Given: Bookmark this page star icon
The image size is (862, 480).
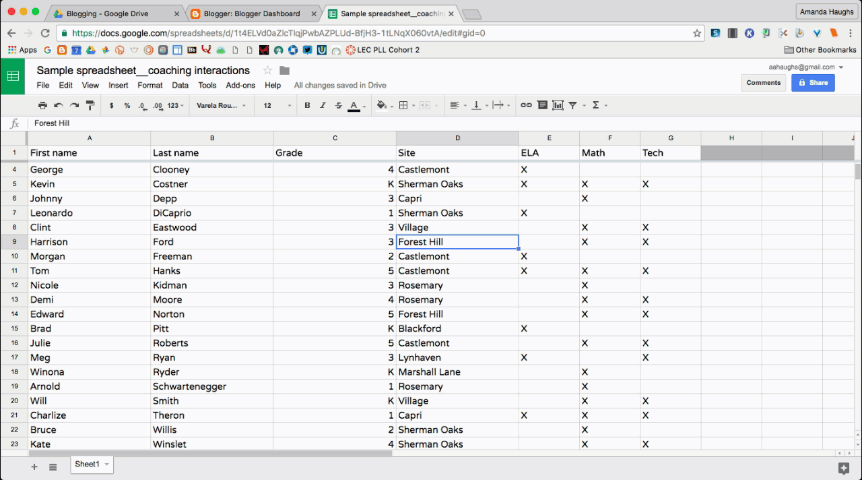Looking at the screenshot, I should [x=697, y=33].
